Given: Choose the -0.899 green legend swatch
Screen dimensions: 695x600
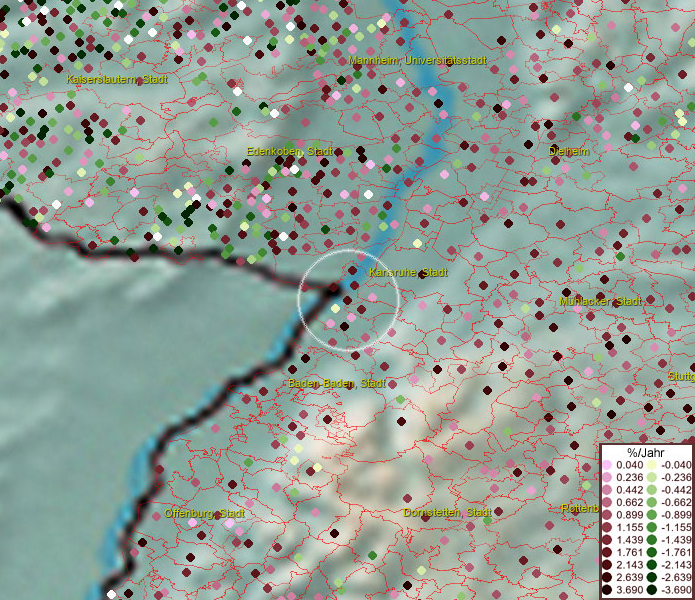Looking at the screenshot, I should click(652, 515).
